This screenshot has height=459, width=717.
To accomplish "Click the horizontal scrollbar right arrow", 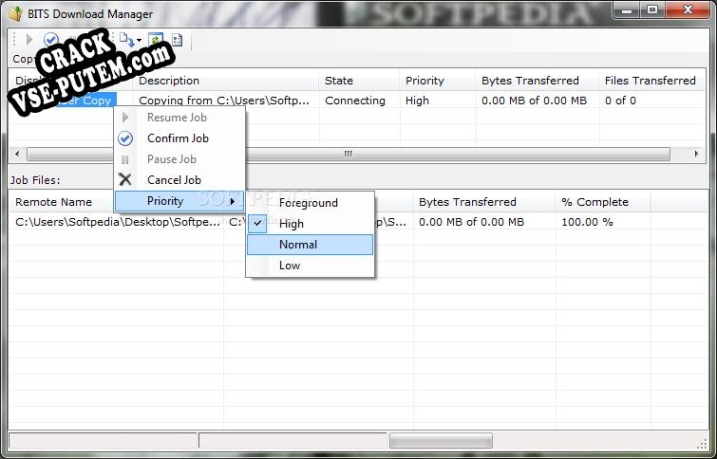I will pos(696,154).
